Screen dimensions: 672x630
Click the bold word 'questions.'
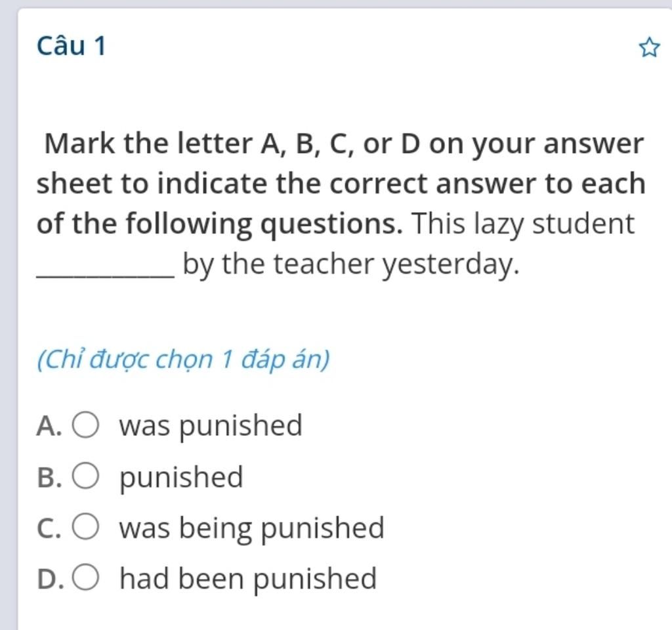tap(332, 224)
